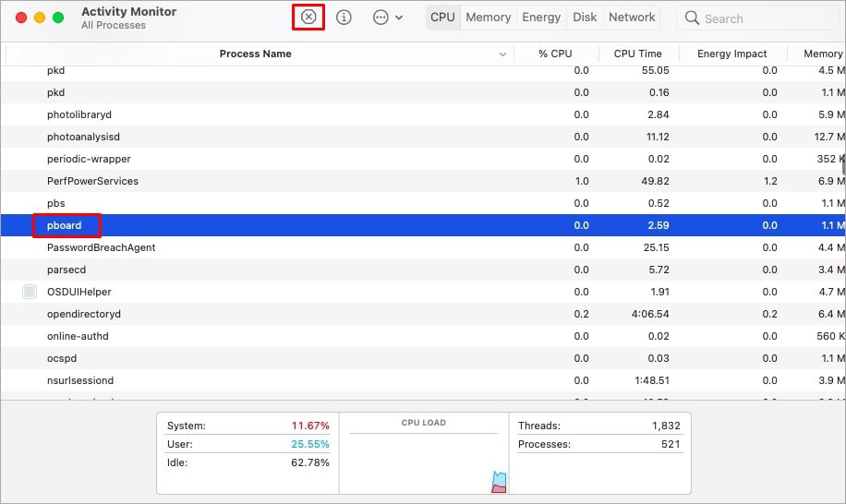Select the pbs process

coord(55,203)
